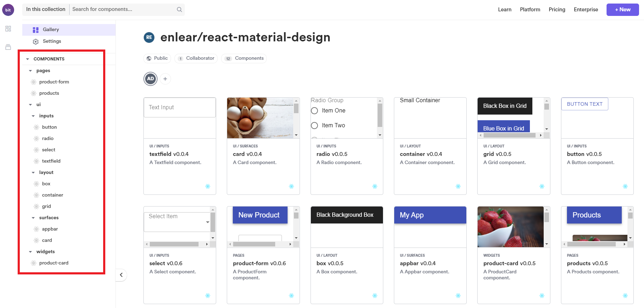Click the grid preview horizontal scrollbar
This screenshot has width=644, height=308.
tap(510, 135)
